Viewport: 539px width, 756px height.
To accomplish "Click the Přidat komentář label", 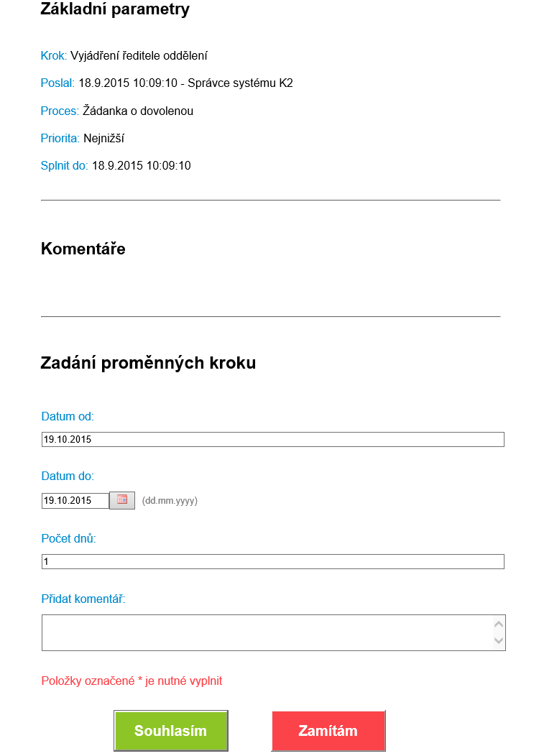I will pos(83,599).
